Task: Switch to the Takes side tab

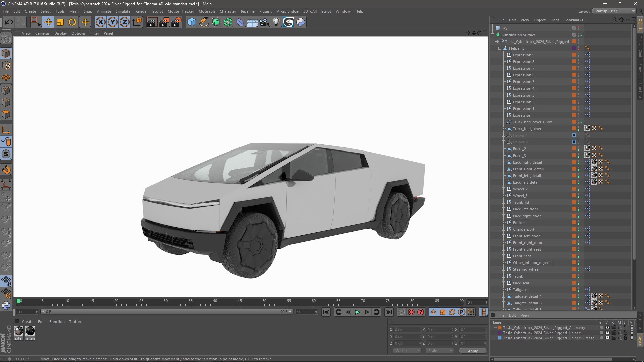Action: (x=640, y=40)
